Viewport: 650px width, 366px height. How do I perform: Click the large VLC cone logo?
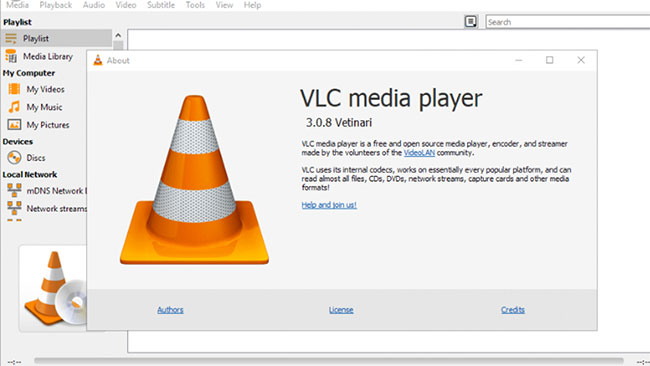[194, 179]
